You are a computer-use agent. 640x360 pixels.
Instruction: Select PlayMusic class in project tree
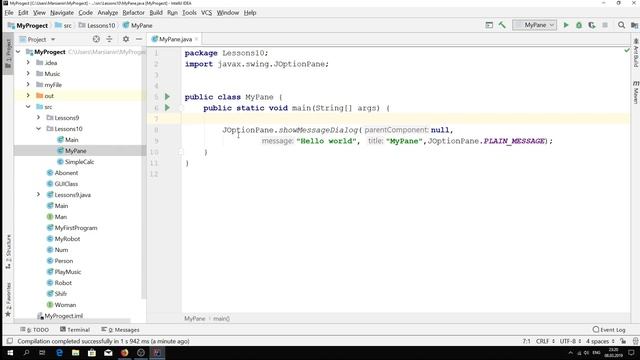tap(68, 271)
